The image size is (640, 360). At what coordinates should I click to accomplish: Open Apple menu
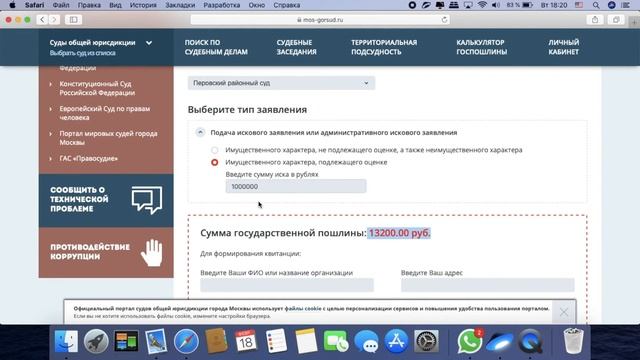pyautogui.click(x=12, y=5)
